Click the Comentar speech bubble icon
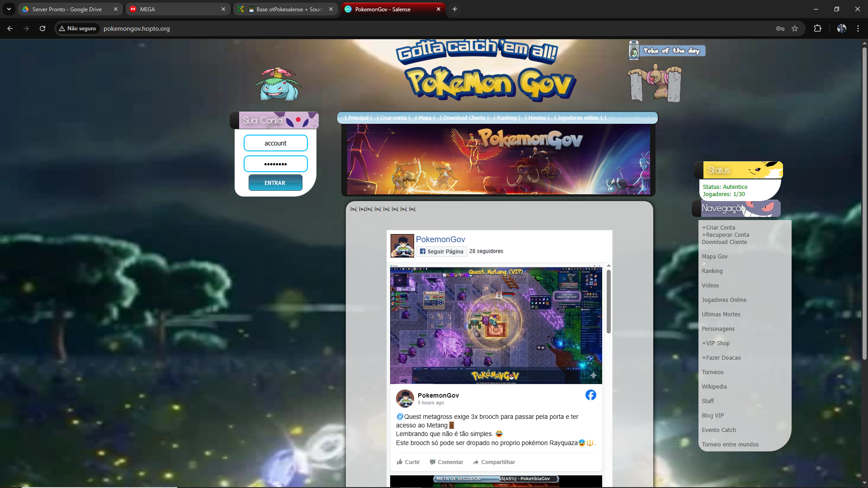This screenshot has width=868, height=488. [433, 462]
